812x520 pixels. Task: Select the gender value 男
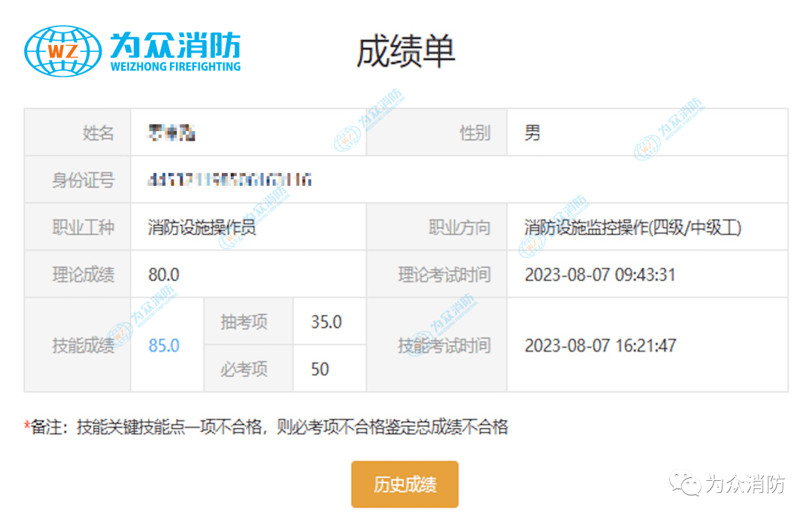click(532, 132)
